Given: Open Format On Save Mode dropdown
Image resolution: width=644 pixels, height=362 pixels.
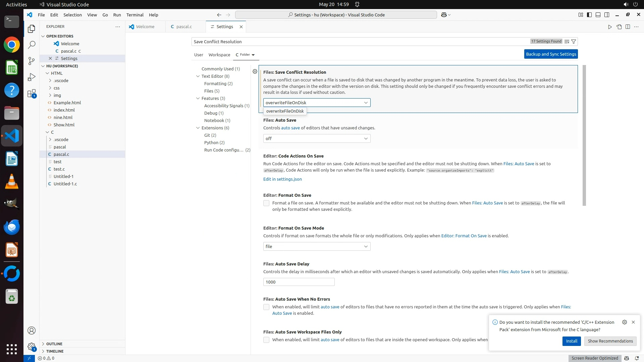Looking at the screenshot, I should click(x=317, y=246).
